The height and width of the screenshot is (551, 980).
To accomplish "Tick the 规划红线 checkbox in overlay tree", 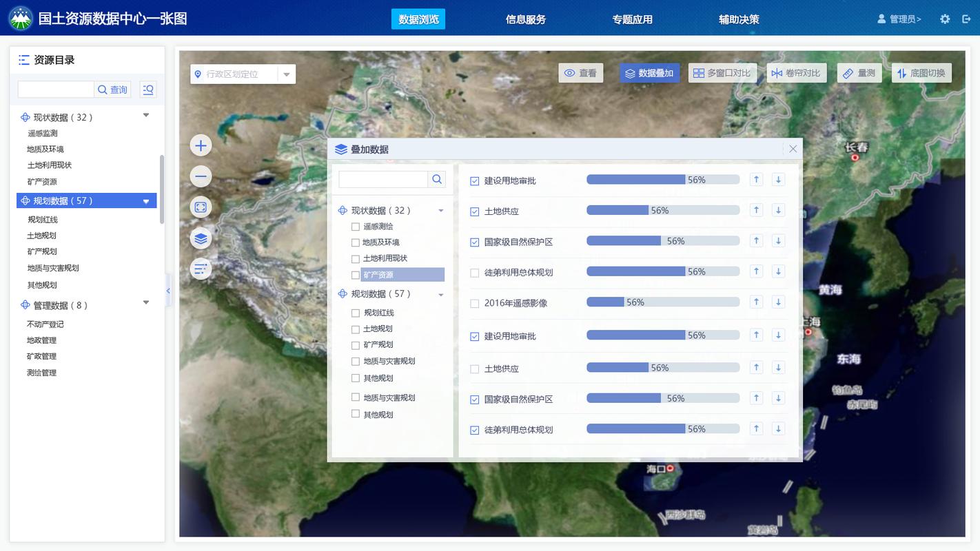I will (356, 313).
